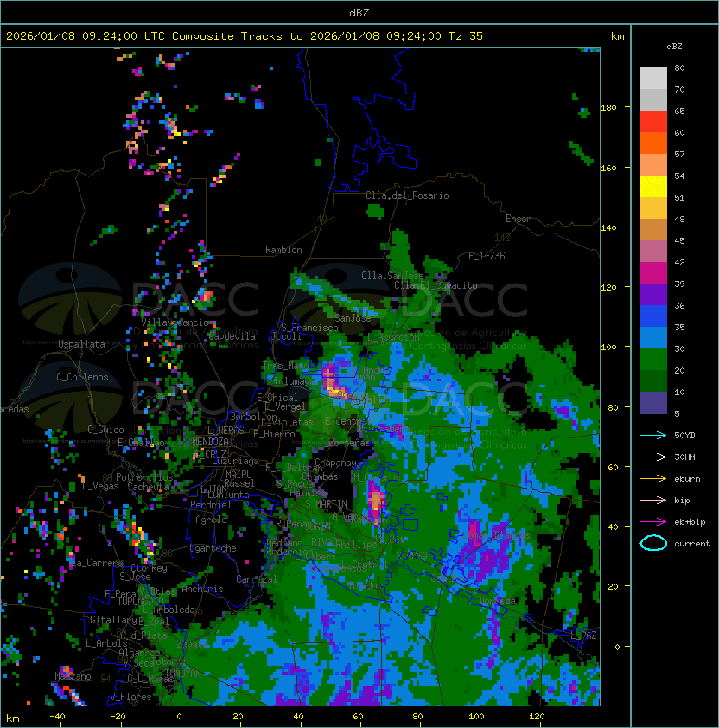The height and width of the screenshot is (728, 719).
Task: Click the 'Cacheuta' map label
Action: 149,487
